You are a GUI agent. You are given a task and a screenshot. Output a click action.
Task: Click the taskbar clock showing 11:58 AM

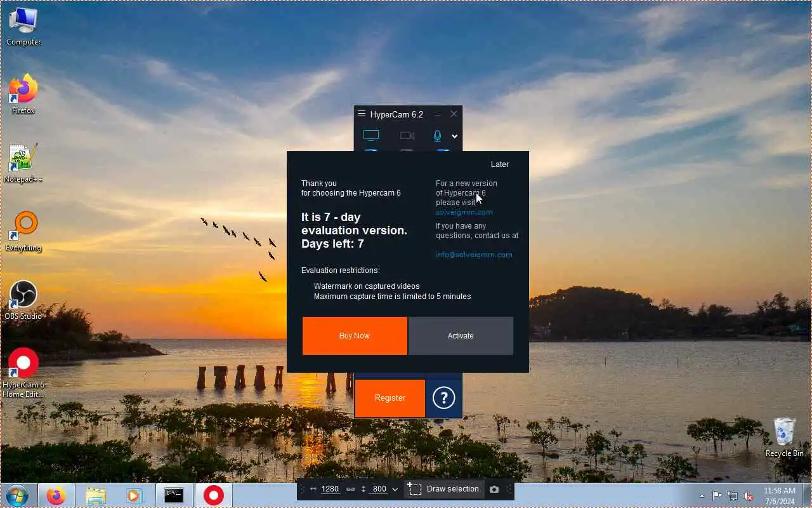pos(780,495)
